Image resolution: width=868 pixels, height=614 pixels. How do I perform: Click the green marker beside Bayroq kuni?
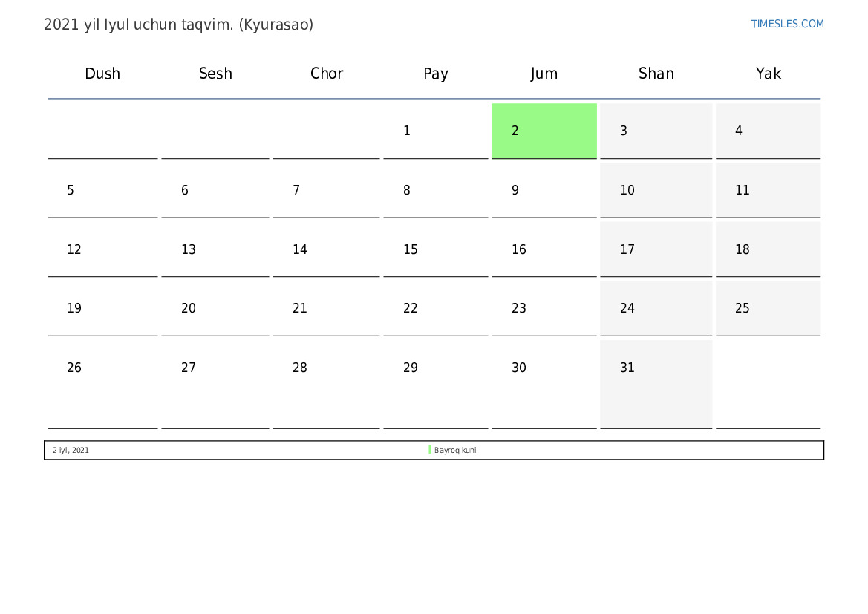click(x=430, y=450)
